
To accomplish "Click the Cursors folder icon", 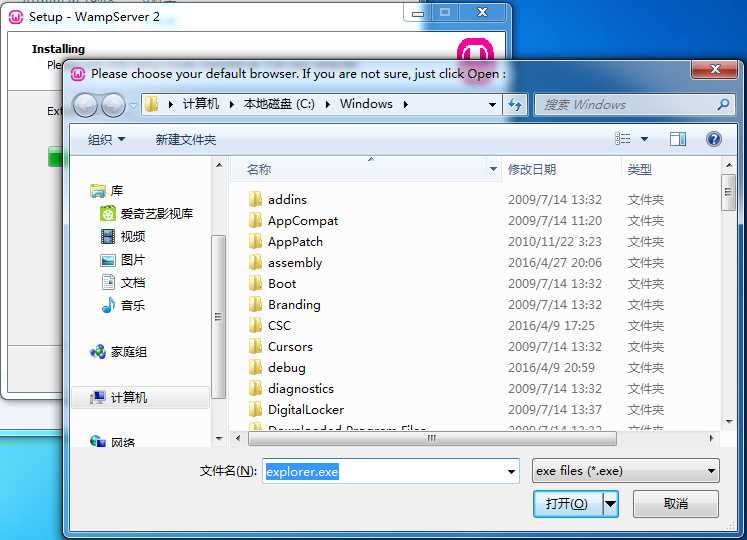I will [x=255, y=346].
